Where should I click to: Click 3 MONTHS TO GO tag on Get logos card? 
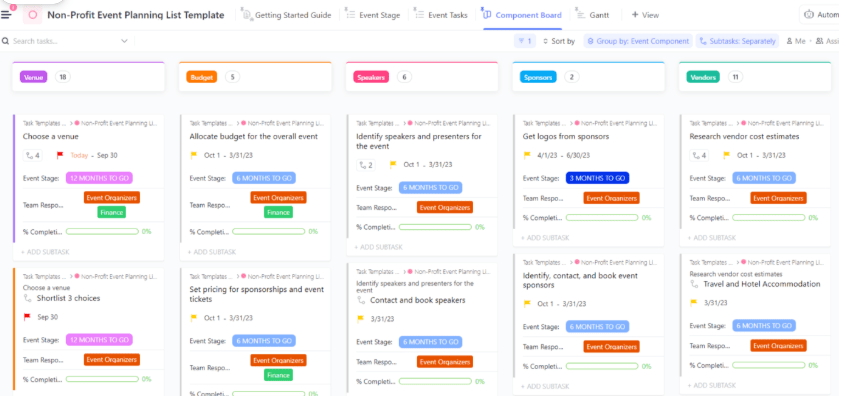597,178
